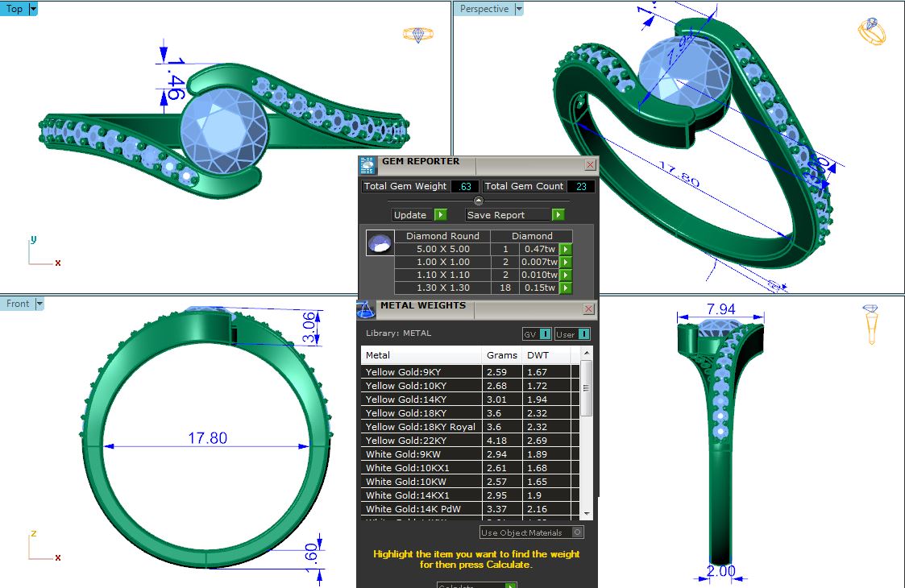Image resolution: width=905 pixels, height=588 pixels.
Task: Select the Yellow Gold:14KY row
Action: (422, 400)
